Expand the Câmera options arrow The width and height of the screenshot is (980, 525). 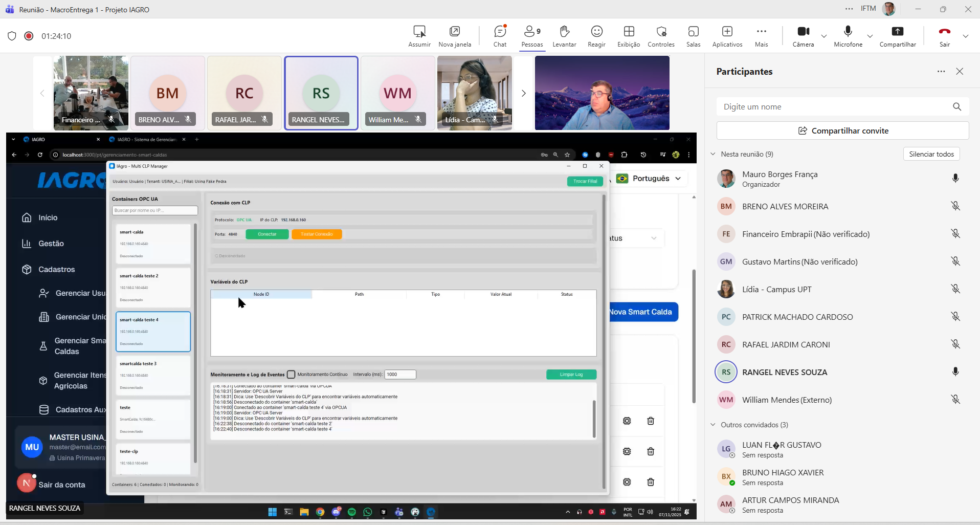pos(823,36)
